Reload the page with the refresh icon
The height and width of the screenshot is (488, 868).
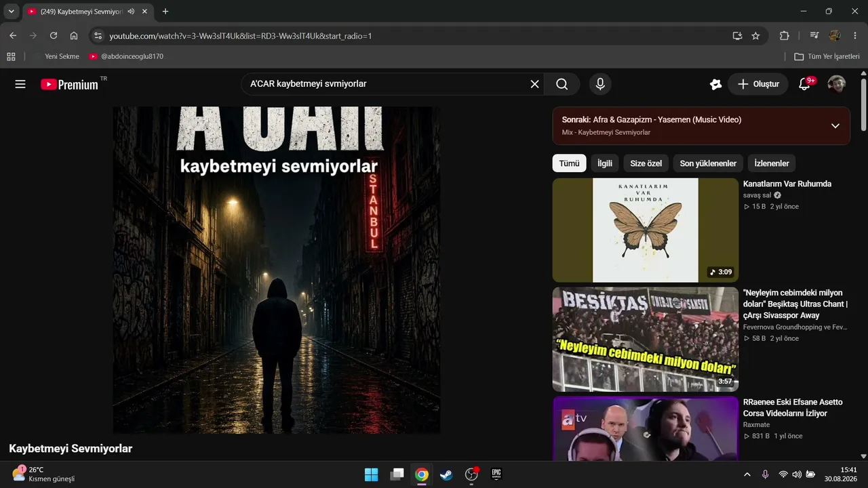click(54, 36)
